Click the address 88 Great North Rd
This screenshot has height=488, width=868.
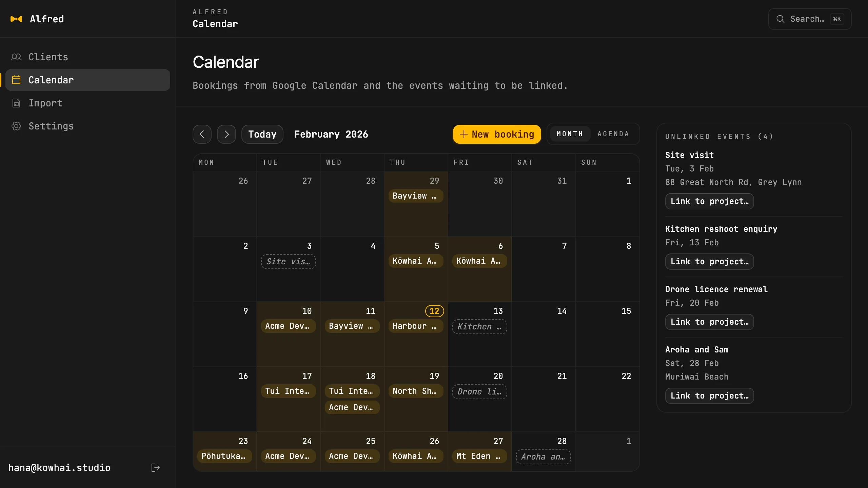[x=733, y=182]
